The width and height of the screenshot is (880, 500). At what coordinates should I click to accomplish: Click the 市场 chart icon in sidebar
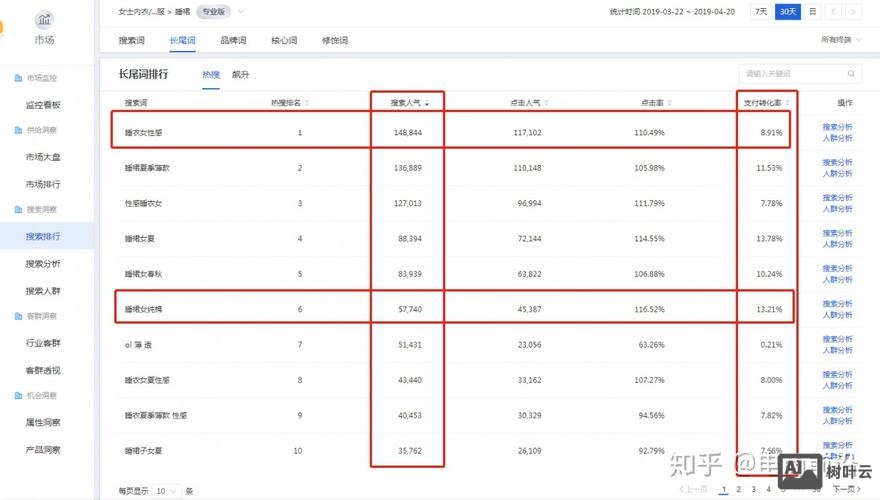[44, 20]
